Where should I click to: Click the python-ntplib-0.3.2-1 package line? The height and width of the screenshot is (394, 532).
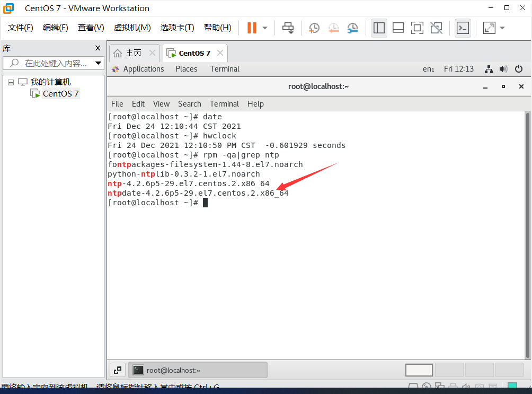tap(183, 174)
